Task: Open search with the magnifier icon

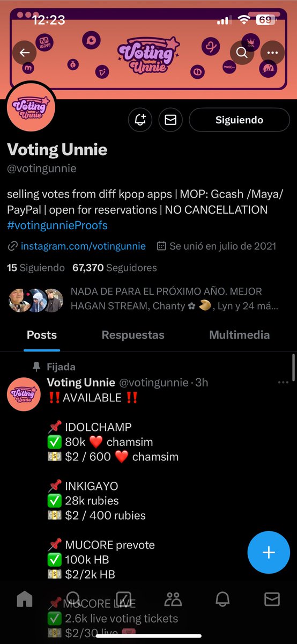Action: point(242,53)
